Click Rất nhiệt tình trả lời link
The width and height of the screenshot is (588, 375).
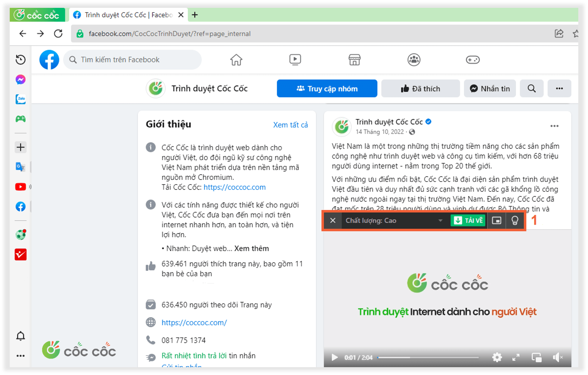click(x=194, y=356)
